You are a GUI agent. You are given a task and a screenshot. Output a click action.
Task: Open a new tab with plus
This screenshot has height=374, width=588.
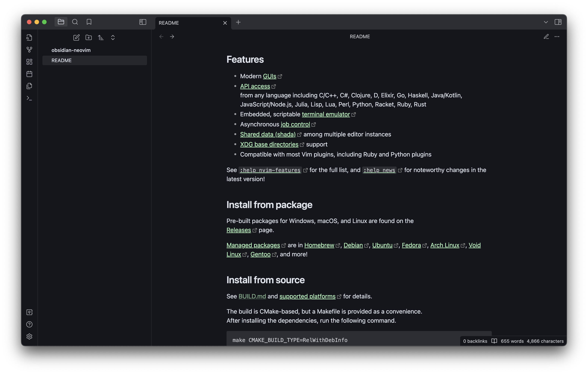pos(238,22)
